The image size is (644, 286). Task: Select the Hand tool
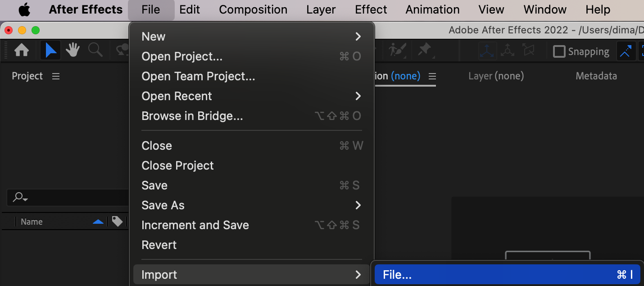(x=73, y=51)
